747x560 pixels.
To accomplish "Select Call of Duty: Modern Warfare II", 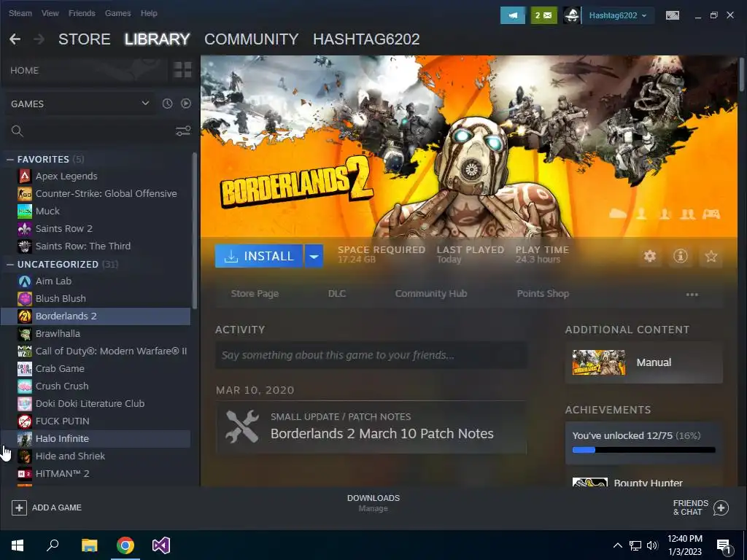I will (x=96, y=351).
